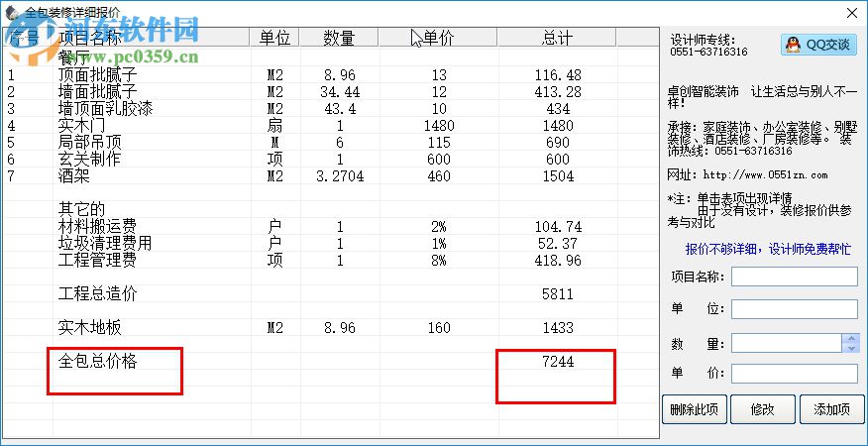
Task: Select the 实木地板 item
Action: (89, 328)
